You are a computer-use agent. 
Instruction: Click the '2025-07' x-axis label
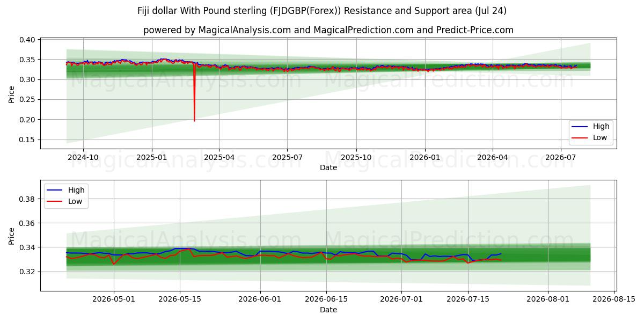click(287, 158)
